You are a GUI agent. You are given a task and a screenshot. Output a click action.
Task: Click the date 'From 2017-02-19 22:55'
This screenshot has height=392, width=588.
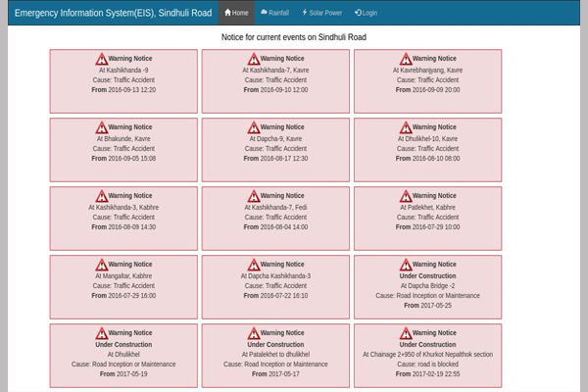click(427, 374)
